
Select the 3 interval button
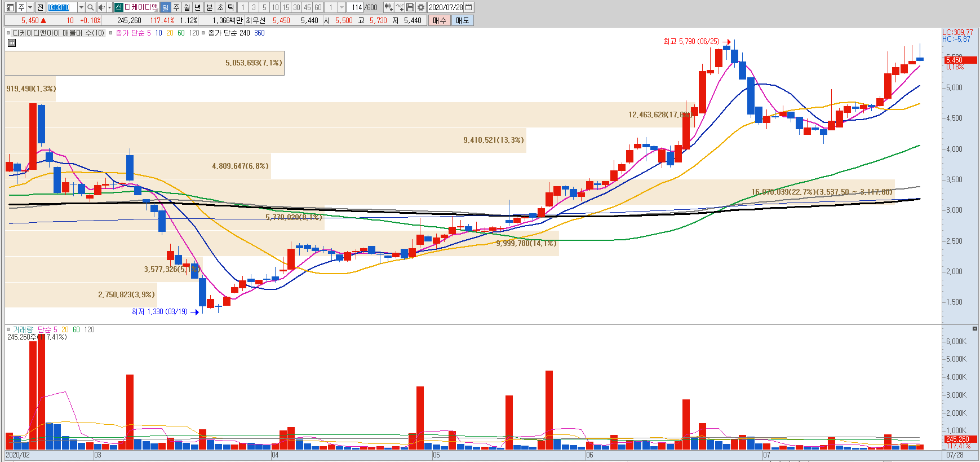pyautogui.click(x=254, y=7)
